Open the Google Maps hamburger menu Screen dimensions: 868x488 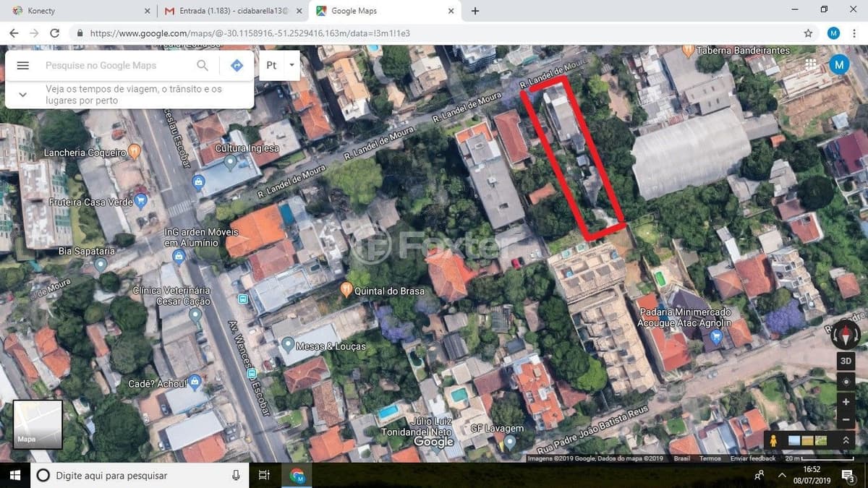coord(22,65)
